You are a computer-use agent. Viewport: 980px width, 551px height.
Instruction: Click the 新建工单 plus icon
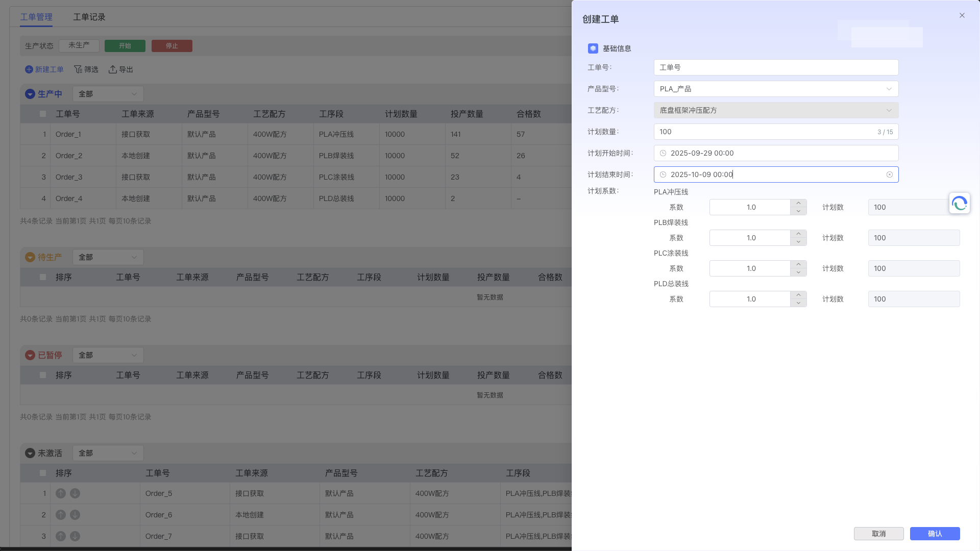point(29,69)
